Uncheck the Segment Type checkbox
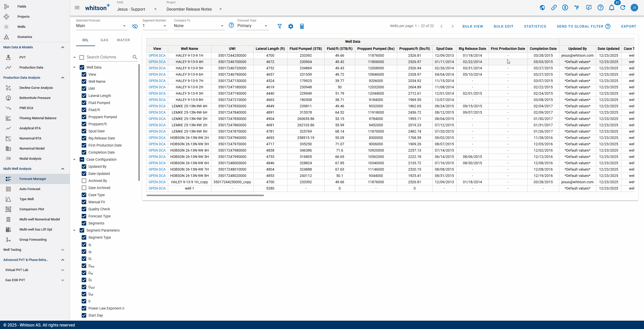Screen dimensions: 644x329 84,237
